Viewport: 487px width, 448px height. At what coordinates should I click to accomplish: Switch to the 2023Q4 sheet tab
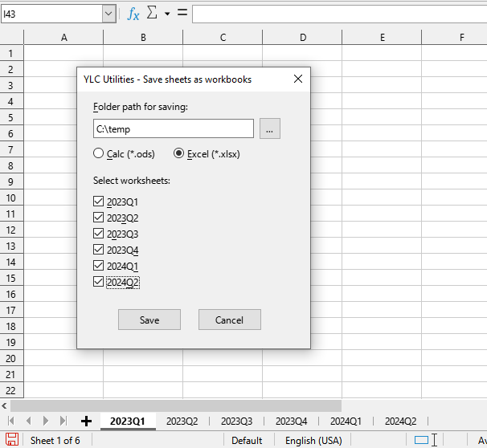(x=292, y=422)
